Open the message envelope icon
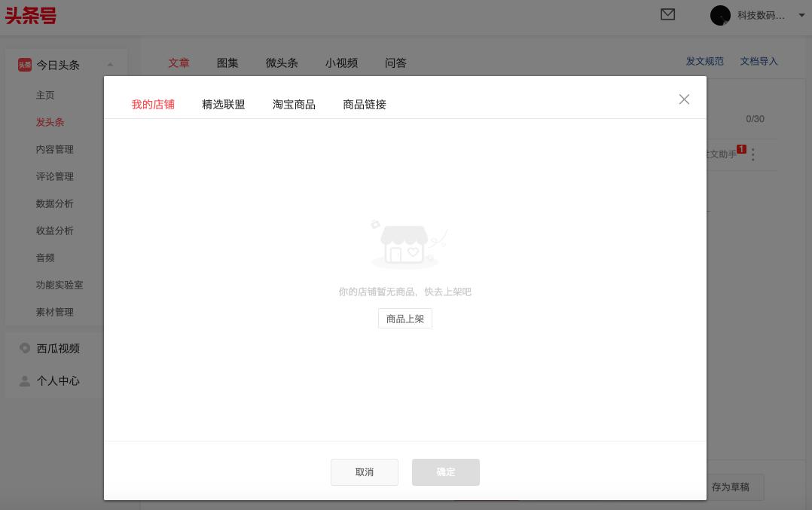 [668, 14]
